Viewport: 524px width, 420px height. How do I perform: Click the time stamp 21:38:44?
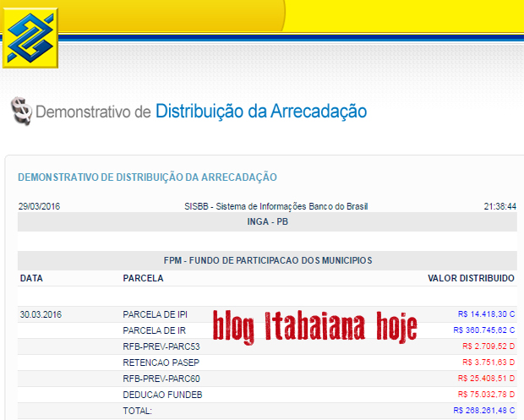(x=500, y=206)
